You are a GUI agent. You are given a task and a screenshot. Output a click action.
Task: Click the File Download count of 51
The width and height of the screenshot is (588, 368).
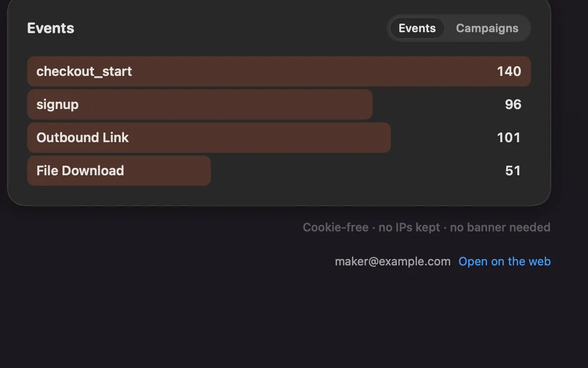pos(513,171)
